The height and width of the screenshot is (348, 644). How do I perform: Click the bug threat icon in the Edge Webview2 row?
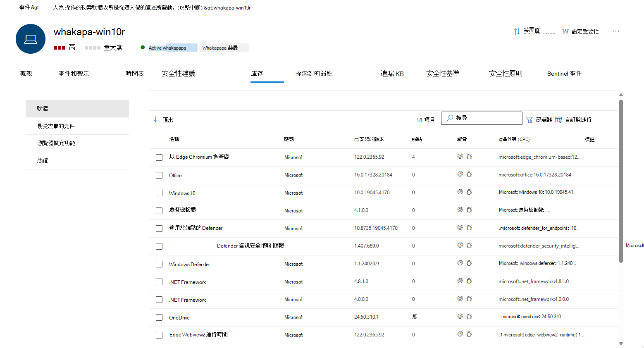tap(469, 334)
